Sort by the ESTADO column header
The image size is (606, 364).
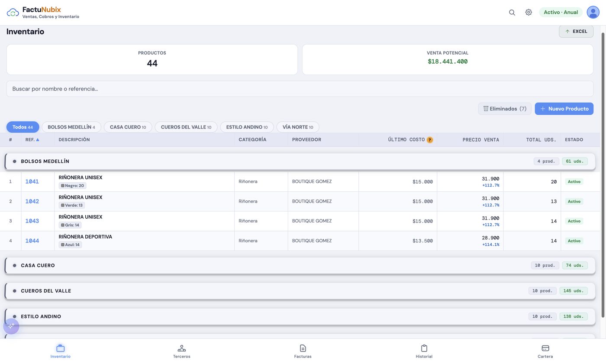pos(574,140)
